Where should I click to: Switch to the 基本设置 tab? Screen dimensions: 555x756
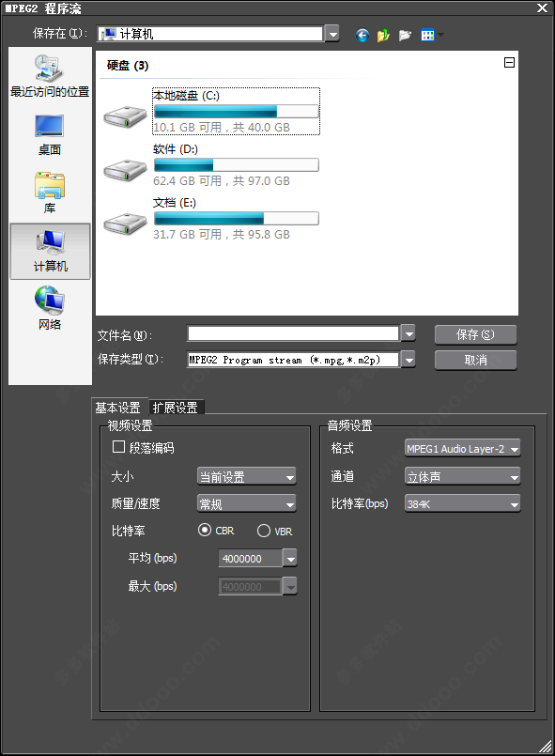(x=118, y=408)
